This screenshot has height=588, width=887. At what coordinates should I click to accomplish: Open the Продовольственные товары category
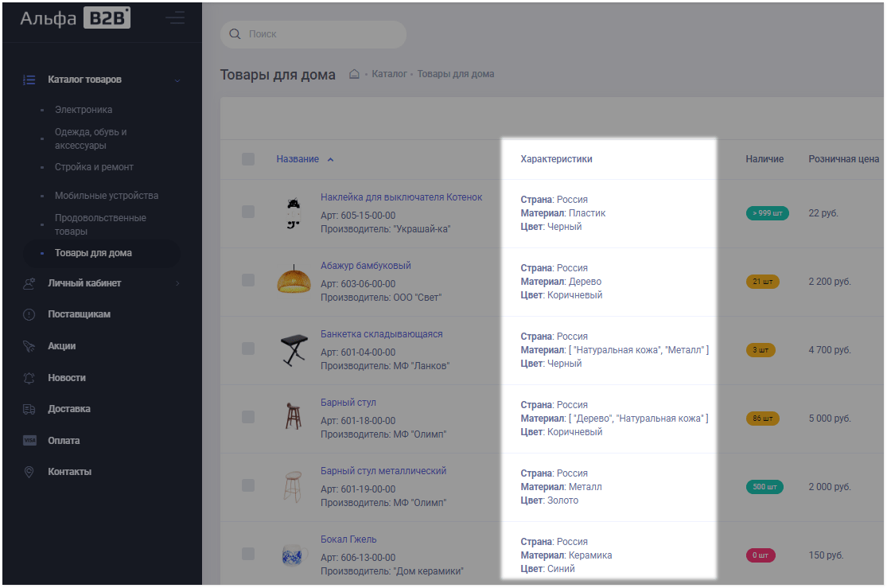pos(100,224)
